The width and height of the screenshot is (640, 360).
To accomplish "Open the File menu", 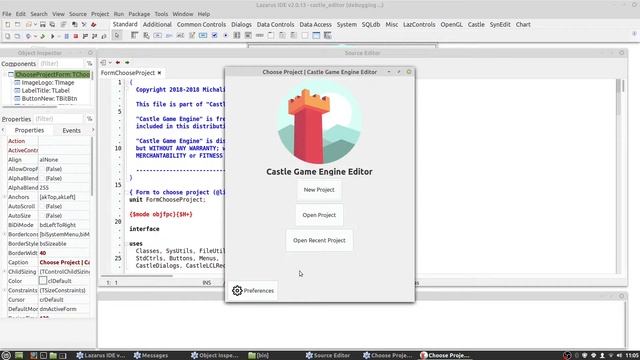I will 7,14.
